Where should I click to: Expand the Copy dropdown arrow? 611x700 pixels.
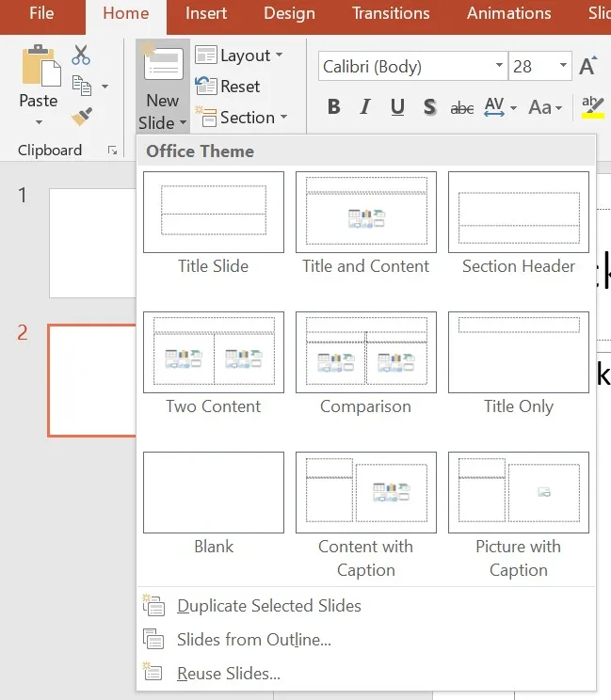coord(105,87)
